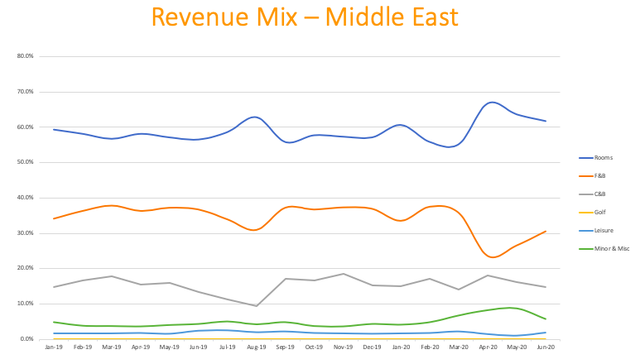This screenshot has height=364, width=640.
Task: Click the May-20 x-axis label
Action: tap(517, 347)
